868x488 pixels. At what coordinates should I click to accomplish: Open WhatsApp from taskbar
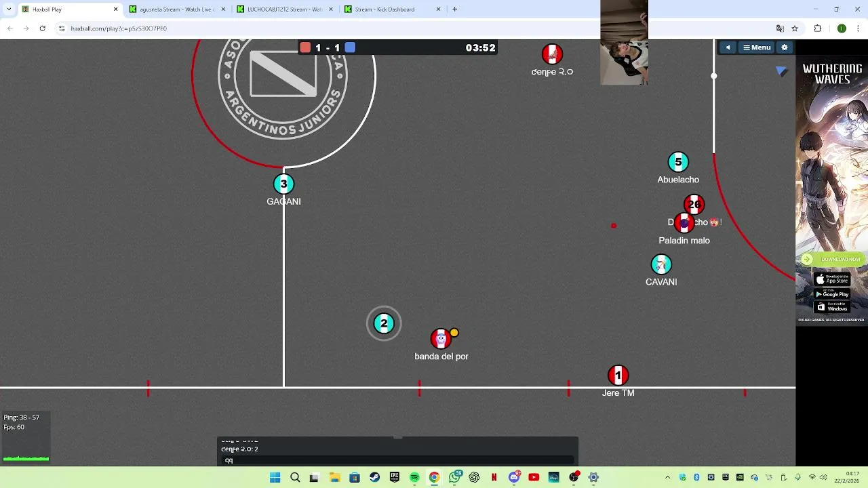(x=454, y=477)
